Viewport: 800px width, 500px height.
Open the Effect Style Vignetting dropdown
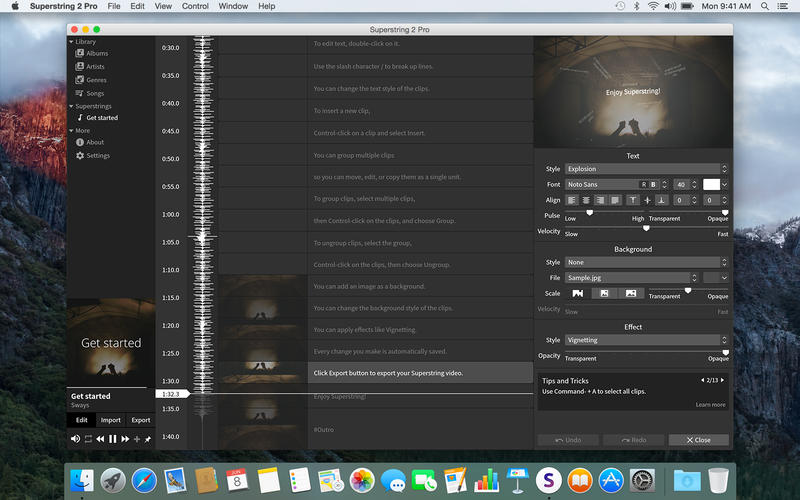646,340
